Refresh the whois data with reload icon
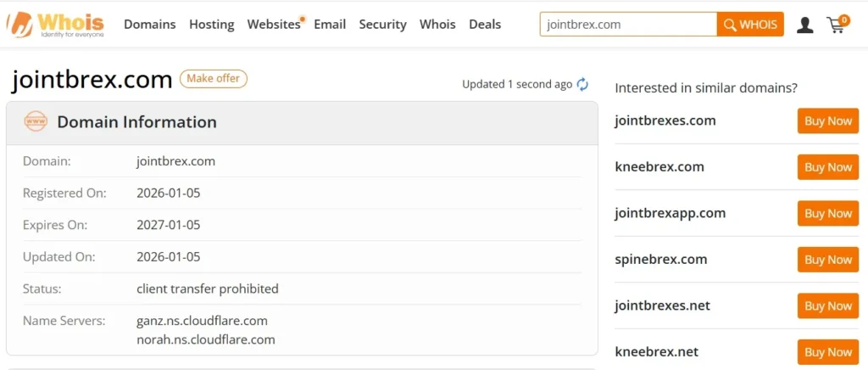Viewport: 868px width, 370px height. (582, 84)
